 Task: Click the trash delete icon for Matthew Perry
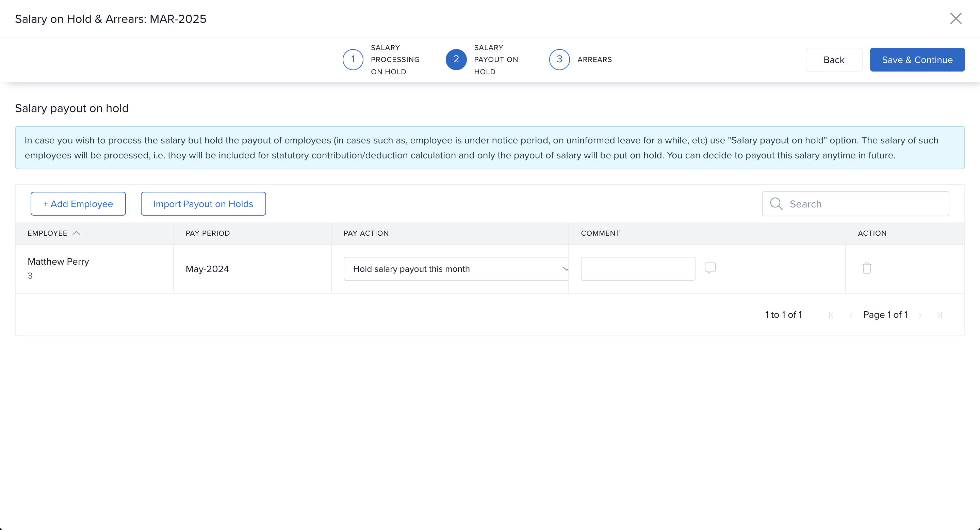point(867,268)
